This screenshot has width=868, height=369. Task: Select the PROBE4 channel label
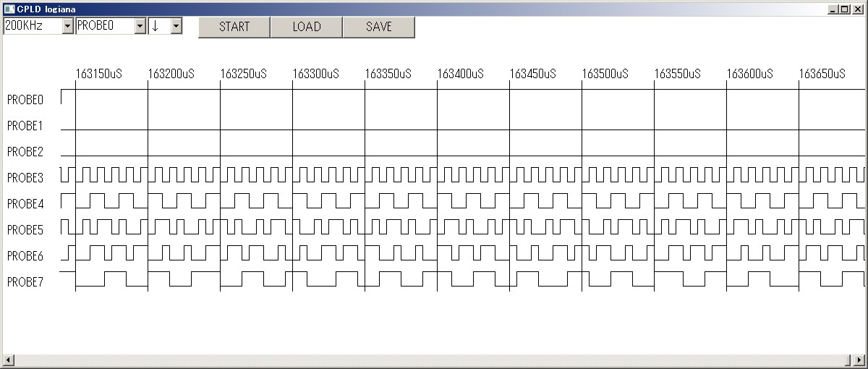pos(25,203)
